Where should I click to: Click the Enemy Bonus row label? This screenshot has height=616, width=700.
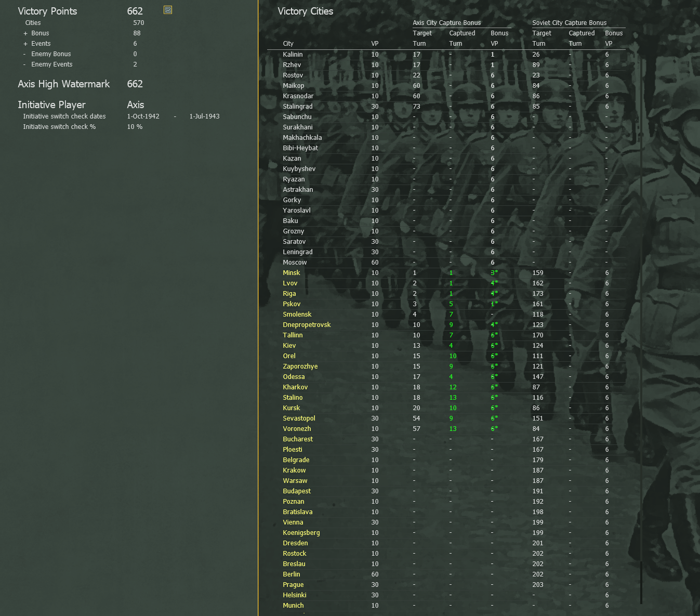51,54
